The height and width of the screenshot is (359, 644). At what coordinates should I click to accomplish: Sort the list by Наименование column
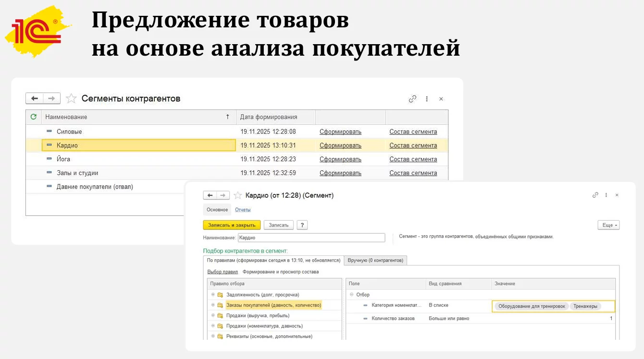click(x=138, y=117)
